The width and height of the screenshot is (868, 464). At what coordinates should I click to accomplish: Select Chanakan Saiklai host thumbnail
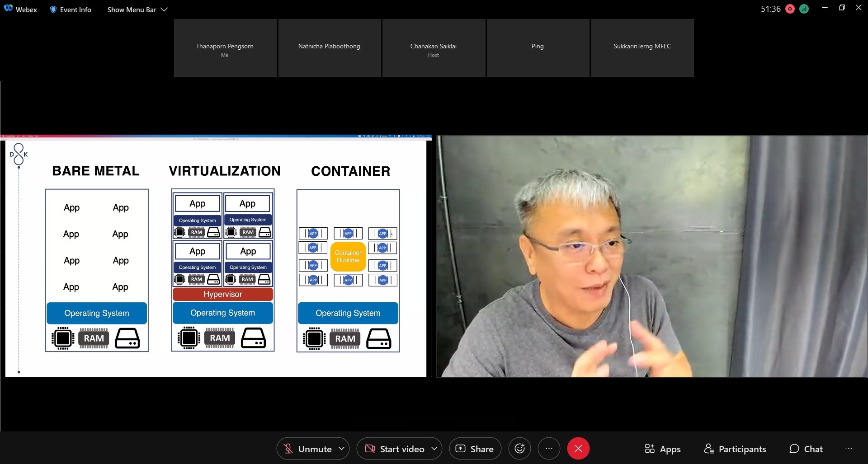click(x=434, y=48)
